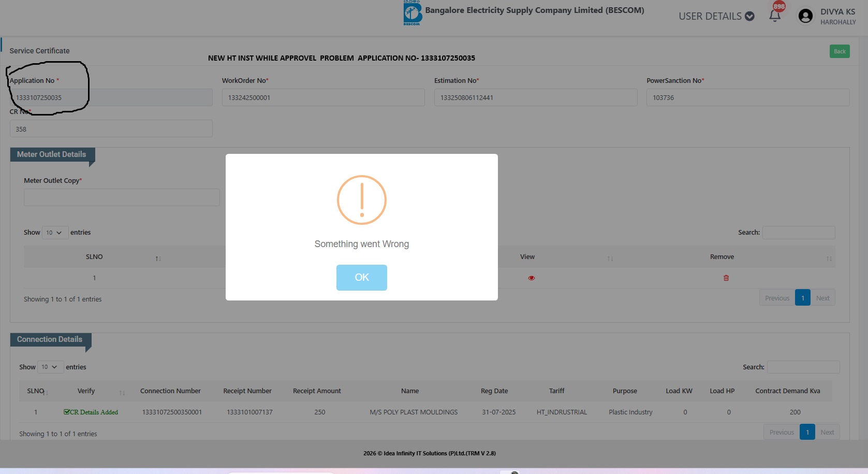Click the Meter Outlet Details section header
The width and height of the screenshot is (868, 474).
[x=52, y=154]
